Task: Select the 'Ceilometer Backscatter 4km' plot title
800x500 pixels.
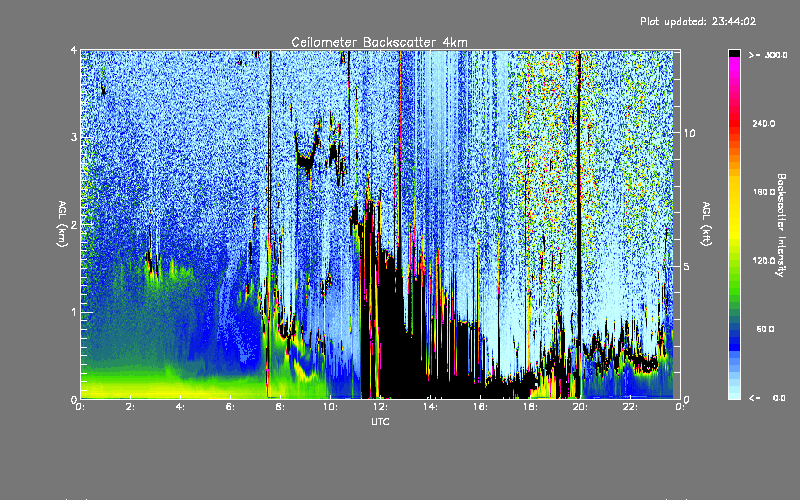Action: pyautogui.click(x=379, y=42)
